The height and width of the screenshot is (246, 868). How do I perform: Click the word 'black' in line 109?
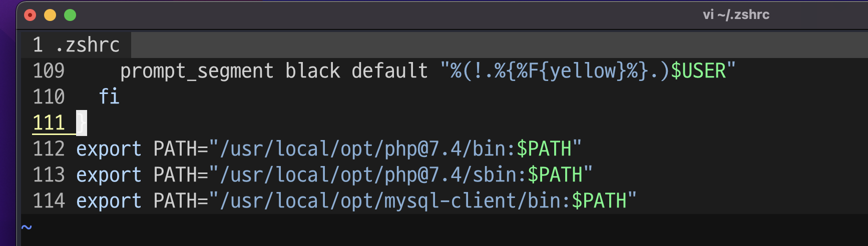pos(312,71)
